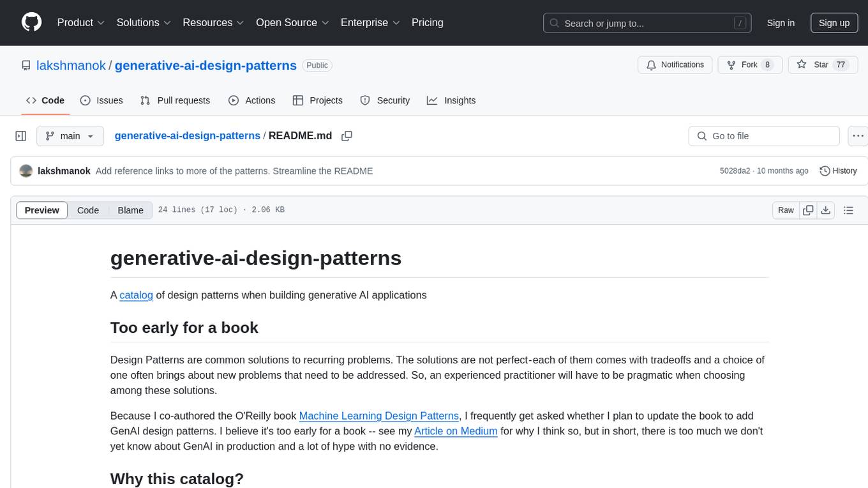Click the Sign in link
The image size is (868, 488).
click(x=781, y=23)
